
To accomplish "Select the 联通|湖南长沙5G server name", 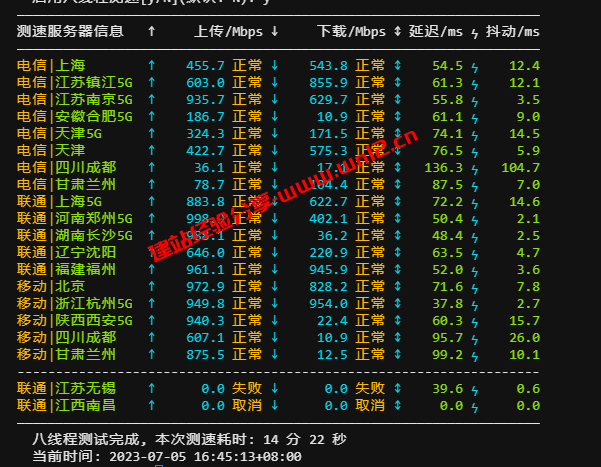I will click(x=75, y=235).
